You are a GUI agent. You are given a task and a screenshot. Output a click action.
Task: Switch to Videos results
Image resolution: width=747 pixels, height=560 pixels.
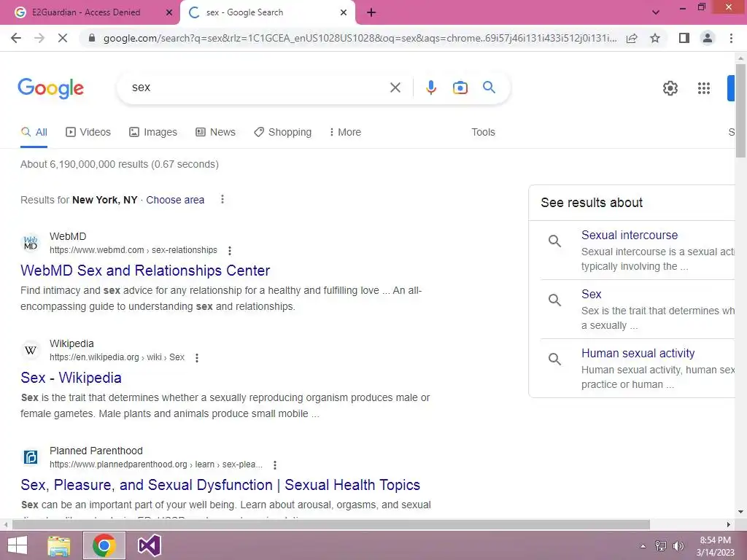tap(88, 133)
